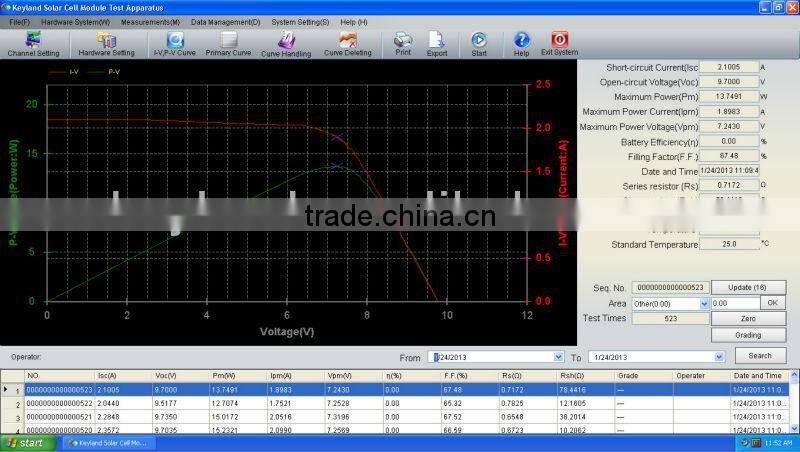
Task: Click the Search button
Action: [760, 355]
